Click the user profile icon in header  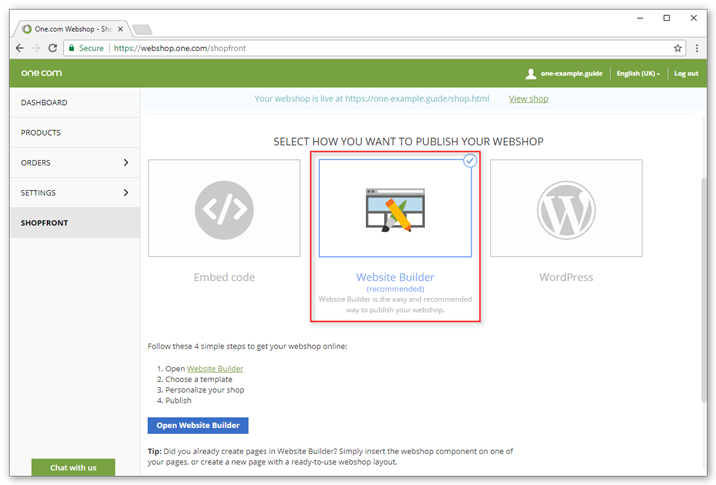pos(531,74)
